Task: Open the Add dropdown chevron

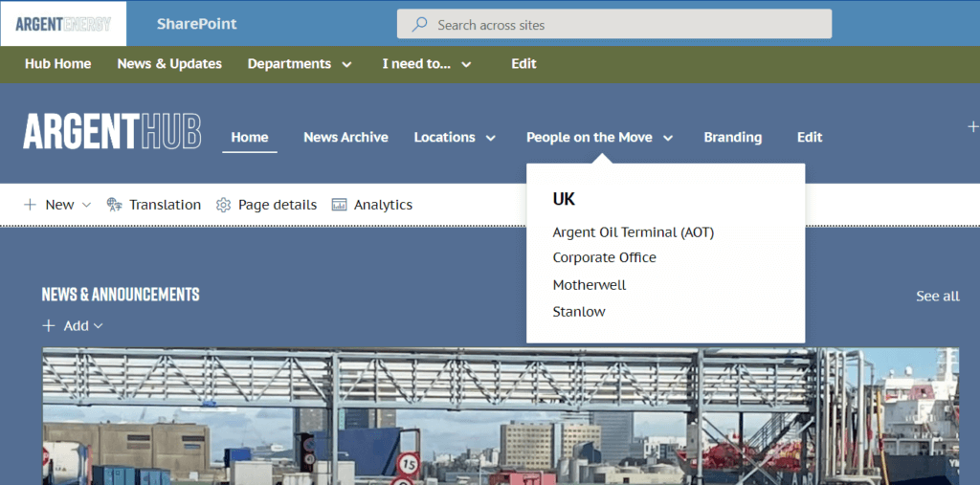Action: (x=99, y=325)
